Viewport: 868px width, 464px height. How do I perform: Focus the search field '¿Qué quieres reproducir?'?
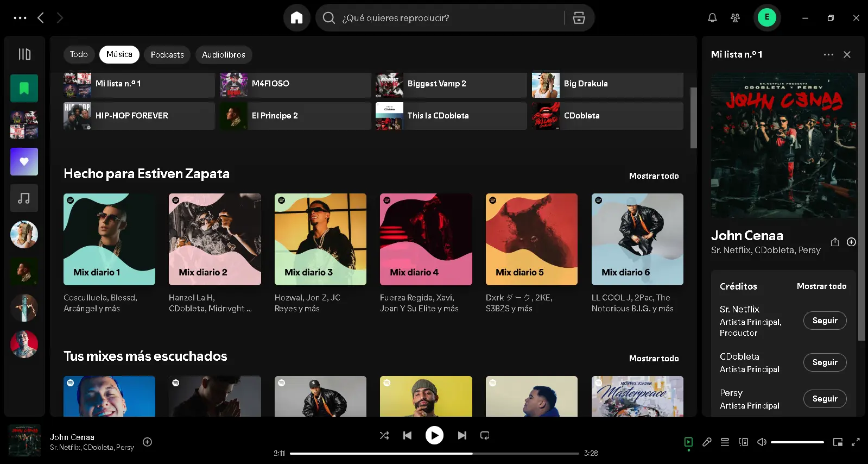tap(440, 18)
